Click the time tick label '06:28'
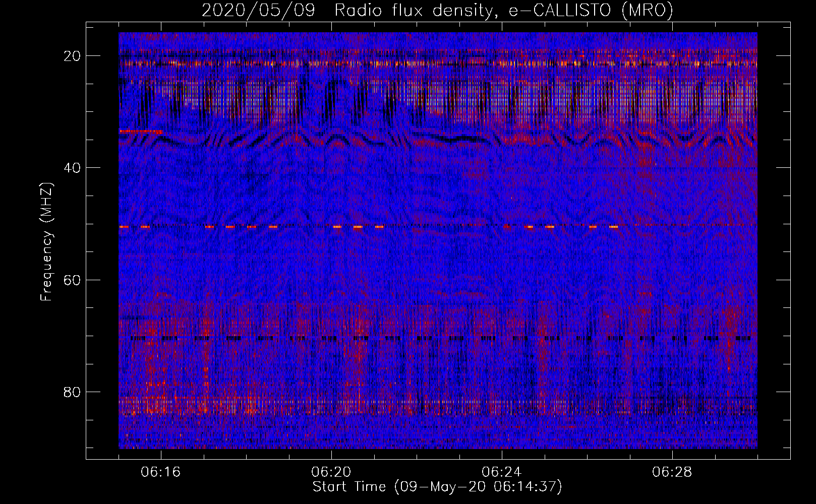This screenshot has height=504, width=816. [672, 472]
